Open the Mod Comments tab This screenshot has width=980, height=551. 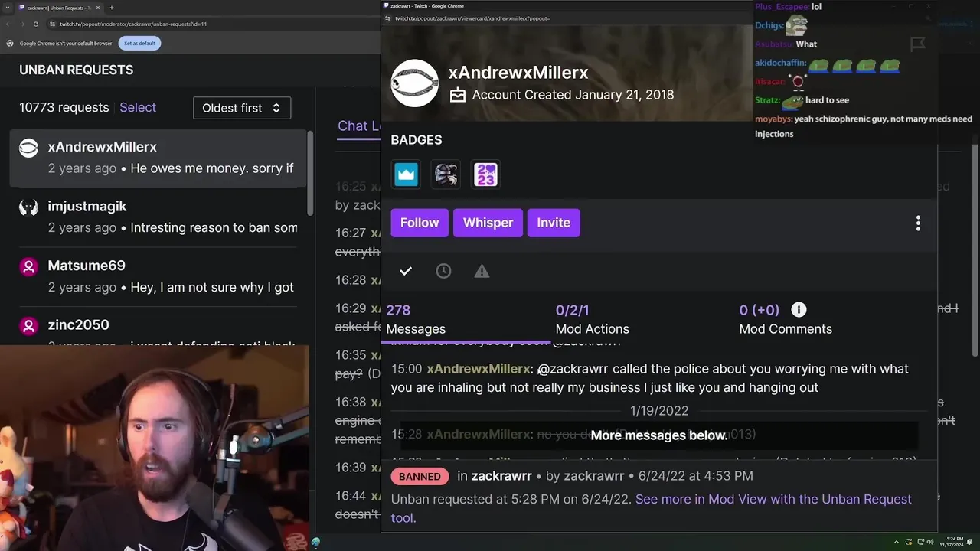[x=786, y=319]
